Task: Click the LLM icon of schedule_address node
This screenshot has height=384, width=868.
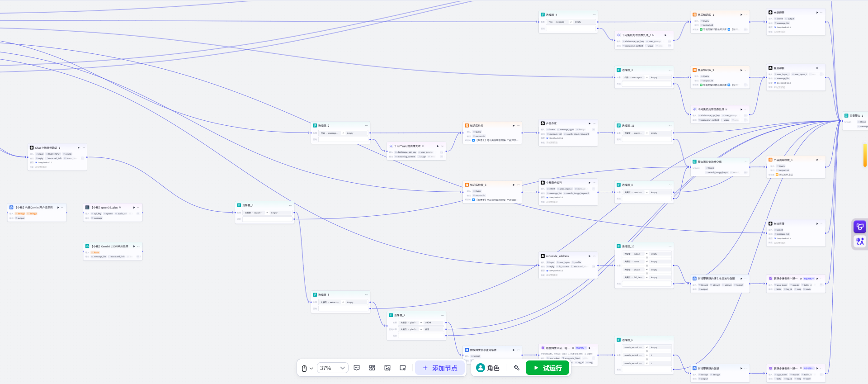Action: 542,256
